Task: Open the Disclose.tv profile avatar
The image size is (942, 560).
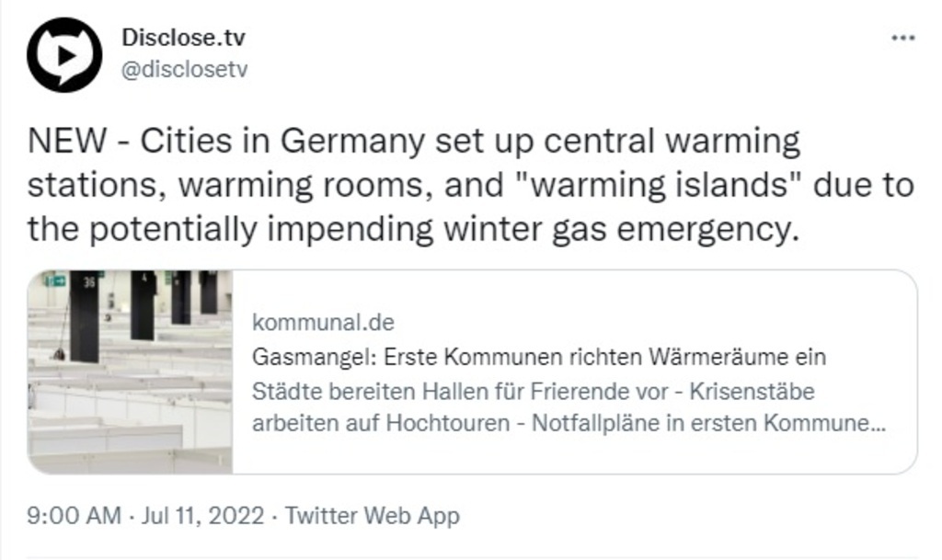Action: click(63, 54)
